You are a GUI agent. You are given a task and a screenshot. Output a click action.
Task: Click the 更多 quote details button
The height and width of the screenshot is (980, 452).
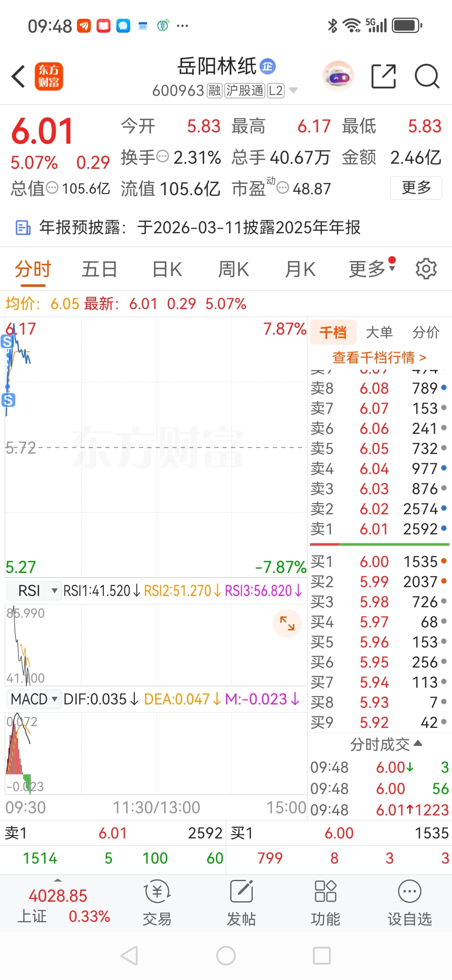coord(416,188)
